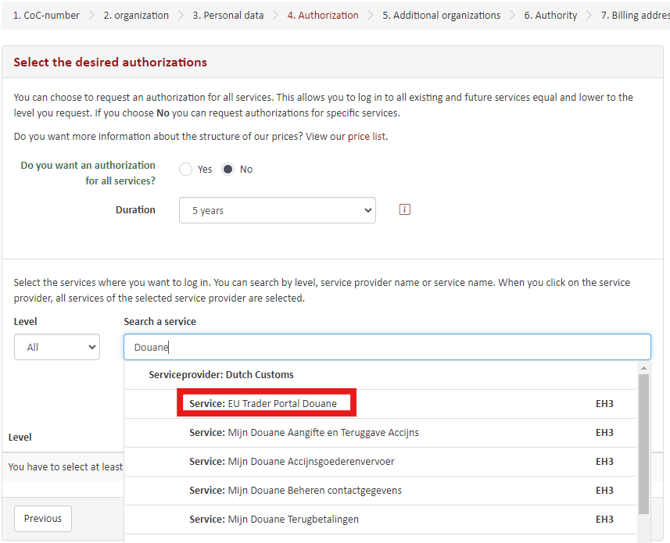Choose service EU Trader Portal Douane

coord(380,403)
